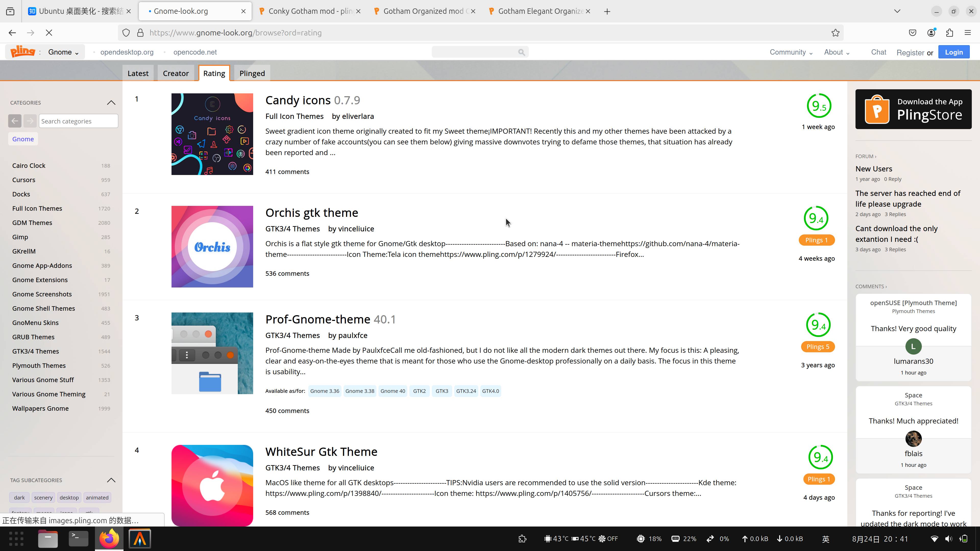List all tabs with the chevron

pos(898,11)
